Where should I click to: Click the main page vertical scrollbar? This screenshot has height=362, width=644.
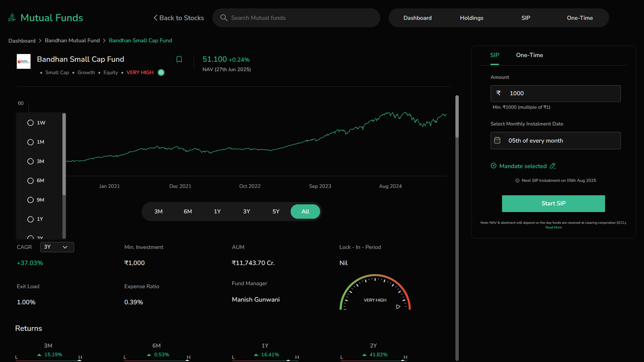click(x=457, y=116)
